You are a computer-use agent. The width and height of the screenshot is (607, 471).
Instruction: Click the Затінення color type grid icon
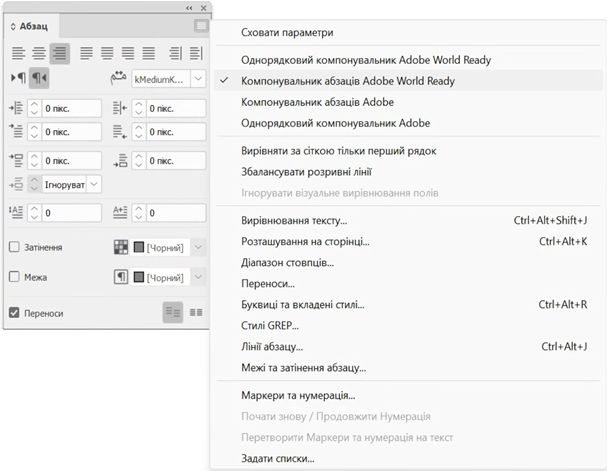(121, 247)
